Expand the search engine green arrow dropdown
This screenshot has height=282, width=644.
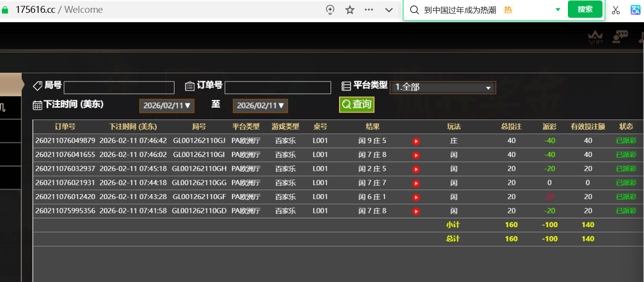558,10
